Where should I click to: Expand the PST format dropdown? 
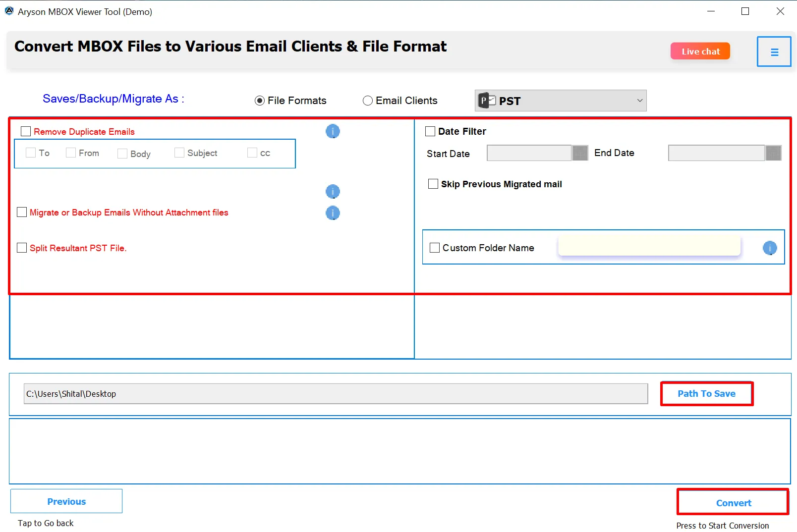[x=639, y=101]
